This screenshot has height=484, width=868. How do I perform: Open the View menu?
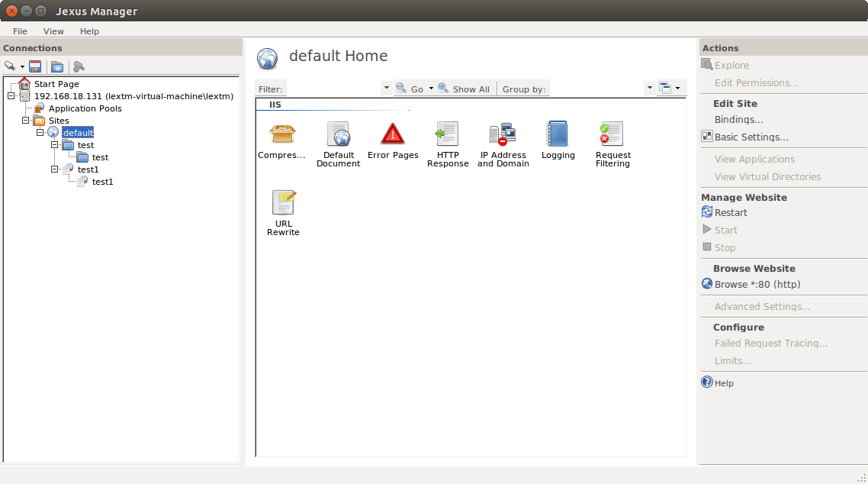tap(53, 31)
